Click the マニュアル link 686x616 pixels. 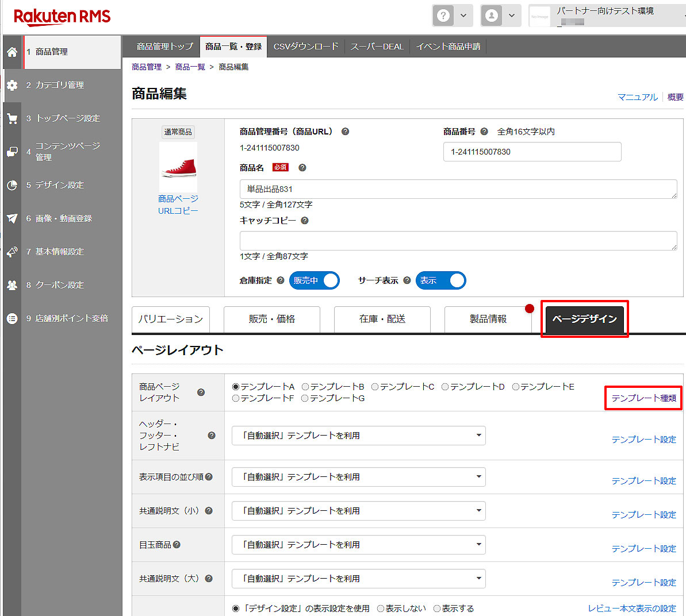tap(637, 97)
